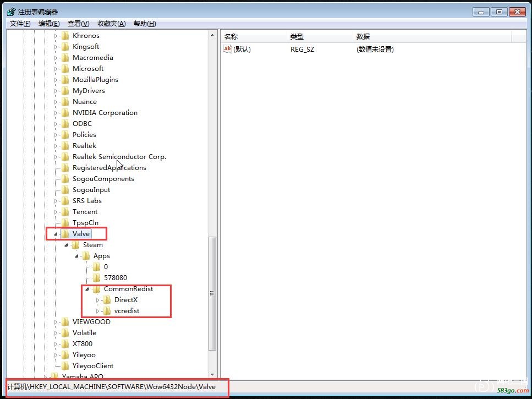Select the SogouInput folder icon

click(65, 190)
